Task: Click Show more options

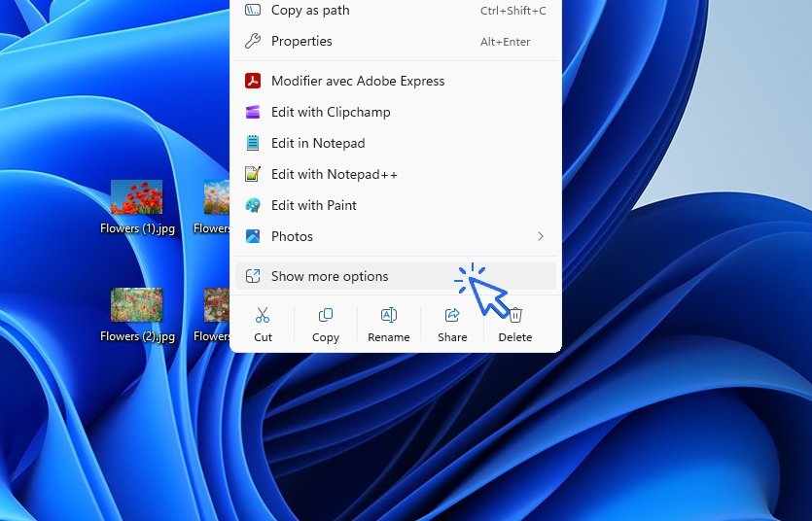Action: (x=330, y=276)
